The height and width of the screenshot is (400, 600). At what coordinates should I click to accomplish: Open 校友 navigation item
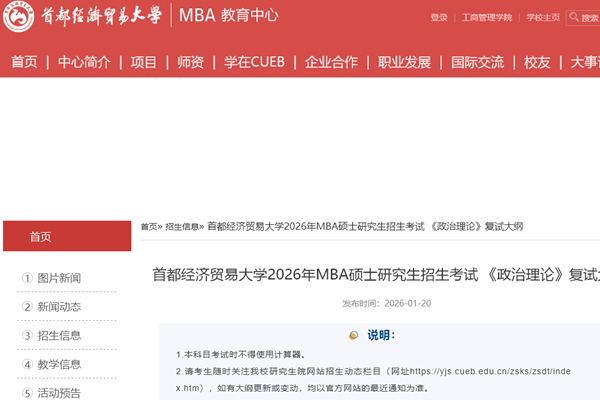pyautogui.click(x=537, y=62)
